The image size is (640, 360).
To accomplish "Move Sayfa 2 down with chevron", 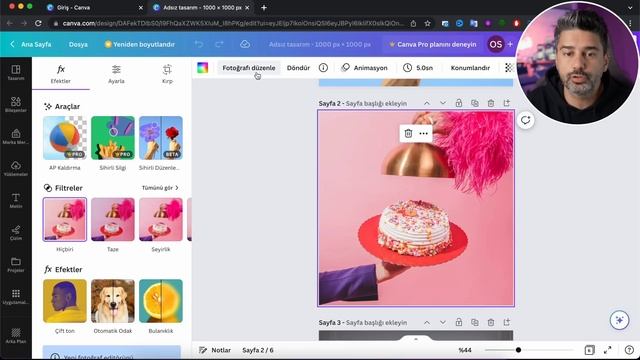I will tap(443, 103).
